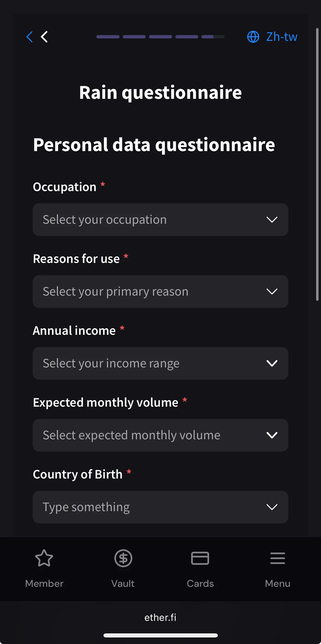
Task: Click the last progress step segment
Action: 213,37
